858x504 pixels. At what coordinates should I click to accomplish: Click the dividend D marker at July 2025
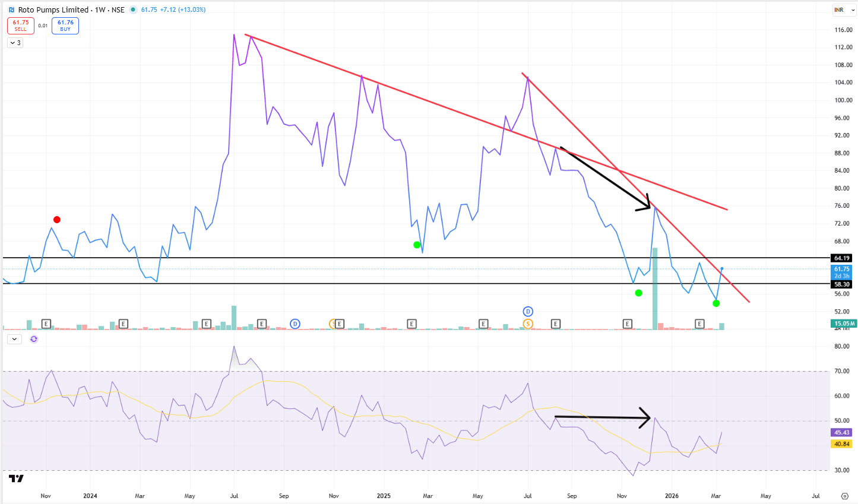(x=528, y=312)
